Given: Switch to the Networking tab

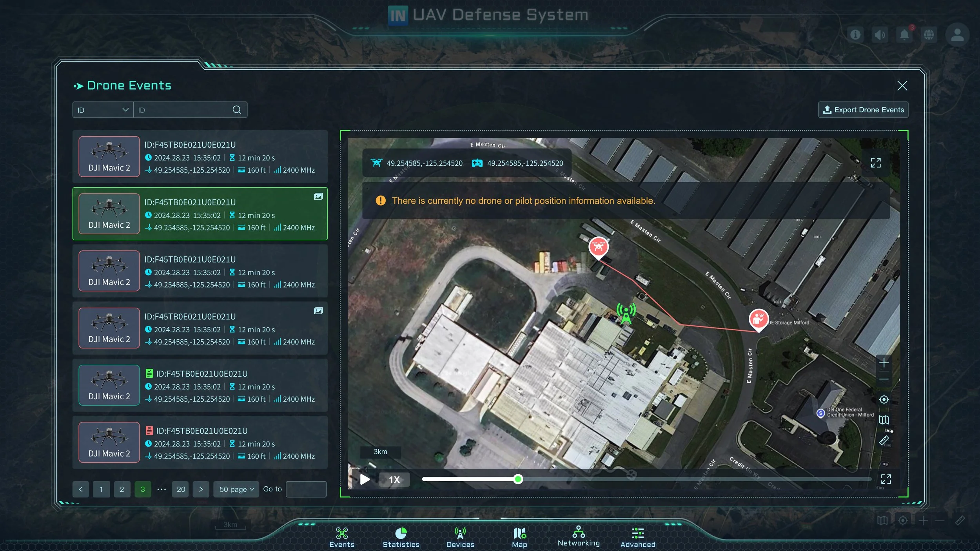Looking at the screenshot, I should click(x=578, y=536).
